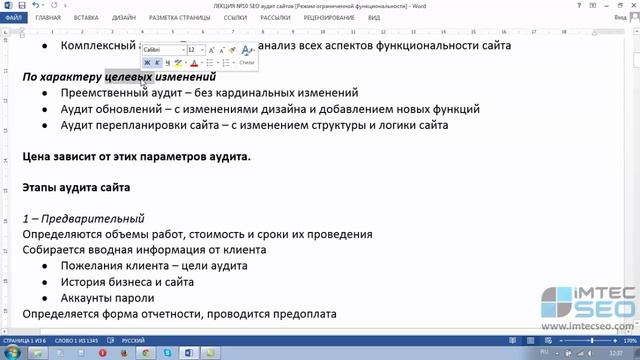Click the text '1 – Предварительный'

tap(83, 219)
